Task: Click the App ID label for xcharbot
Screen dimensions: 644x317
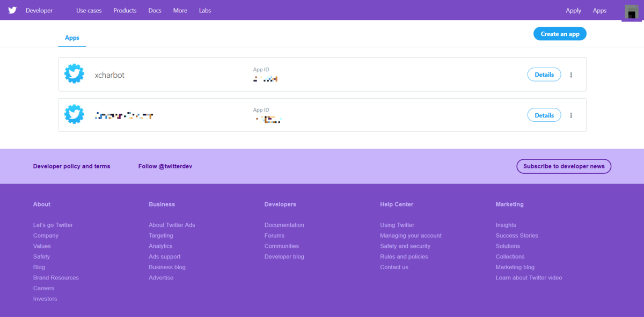Action: click(x=261, y=70)
